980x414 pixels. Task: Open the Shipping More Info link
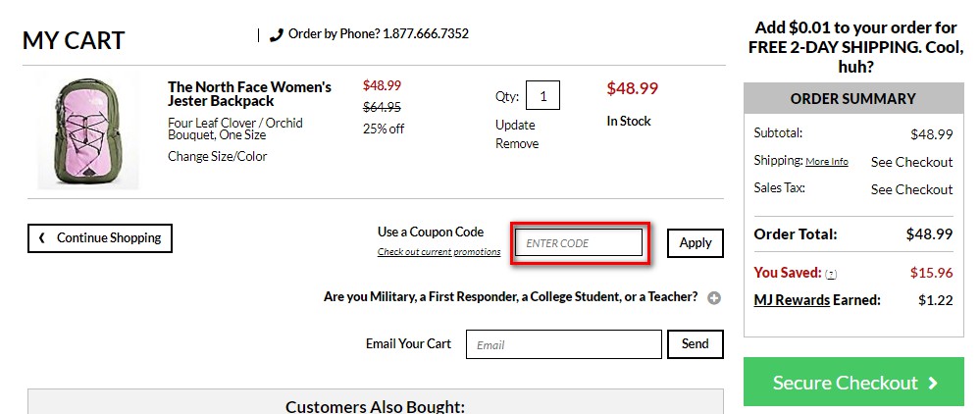[x=827, y=161]
